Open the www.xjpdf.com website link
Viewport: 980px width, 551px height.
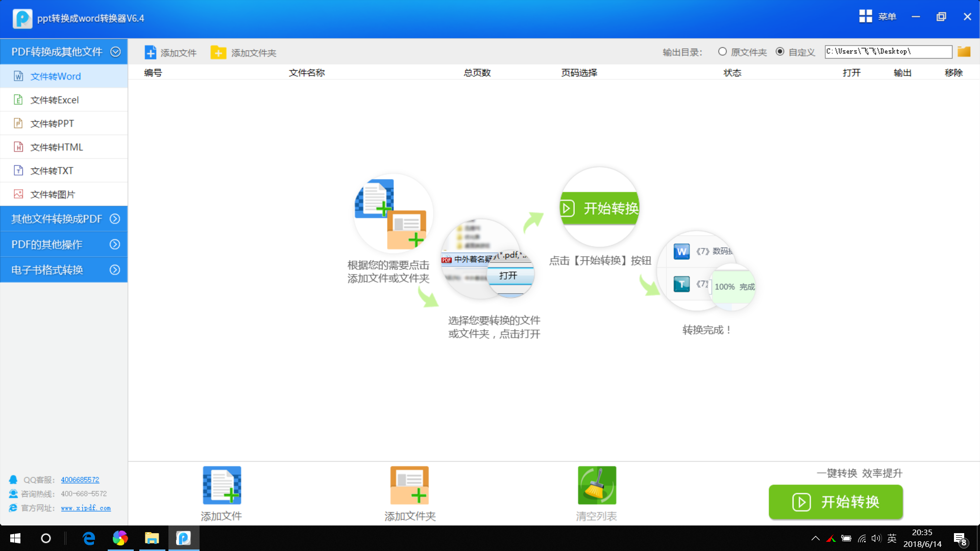click(86, 508)
